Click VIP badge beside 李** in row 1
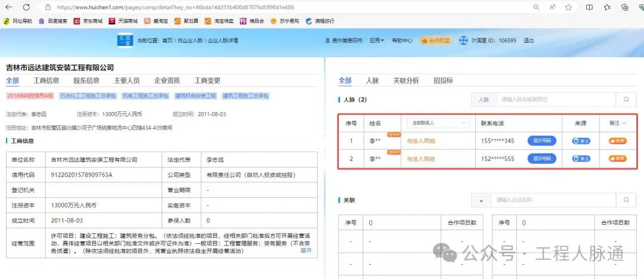 point(394,134)
